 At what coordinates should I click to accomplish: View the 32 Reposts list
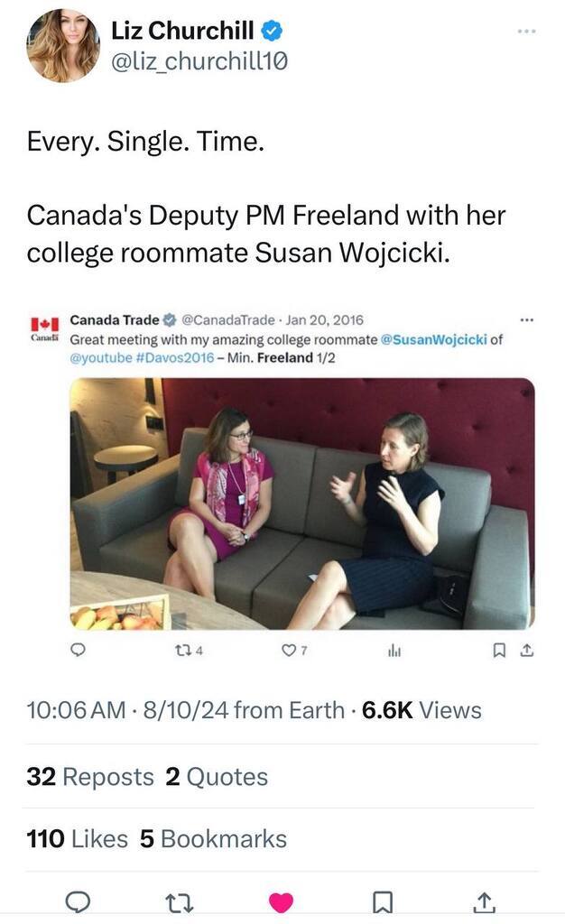[90, 777]
